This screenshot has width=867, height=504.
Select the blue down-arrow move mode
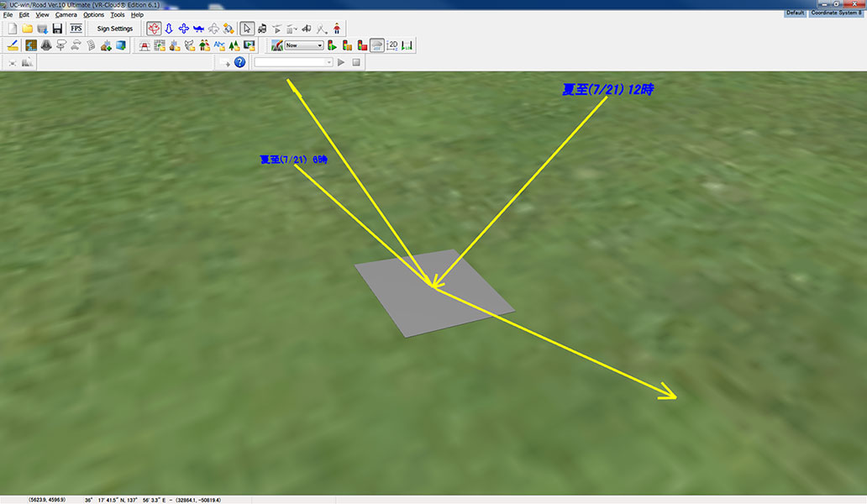[x=169, y=29]
